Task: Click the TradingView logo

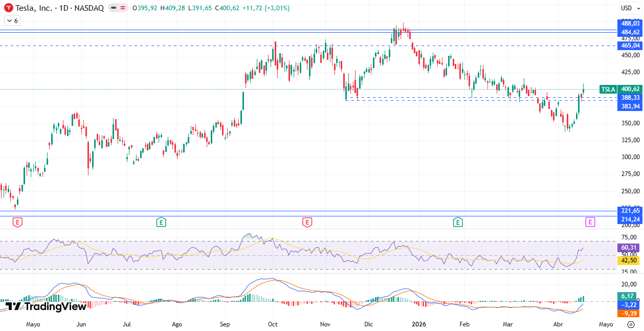Action: (x=46, y=306)
